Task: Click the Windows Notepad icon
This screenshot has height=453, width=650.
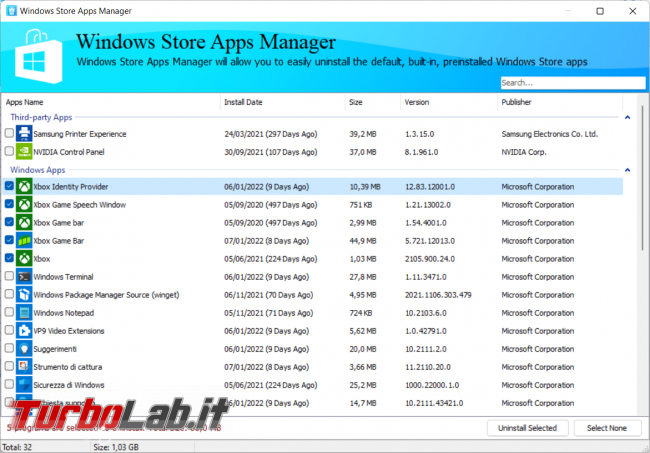Action: (24, 312)
